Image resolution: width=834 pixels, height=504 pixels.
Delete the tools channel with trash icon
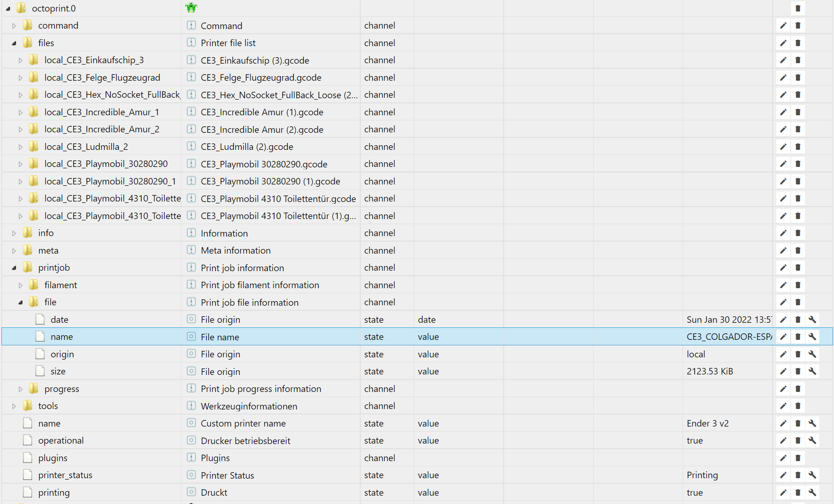pos(798,406)
